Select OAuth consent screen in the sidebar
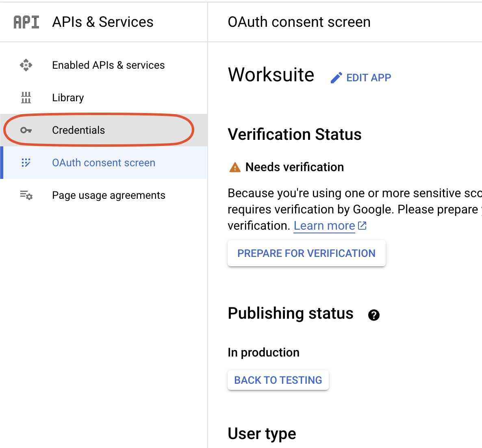This screenshot has width=482, height=448. (x=104, y=163)
